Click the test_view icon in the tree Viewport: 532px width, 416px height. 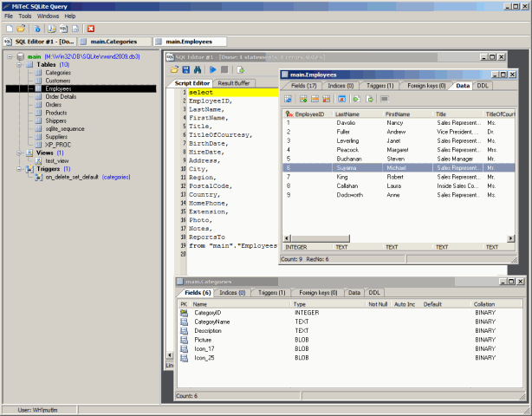click(39, 161)
